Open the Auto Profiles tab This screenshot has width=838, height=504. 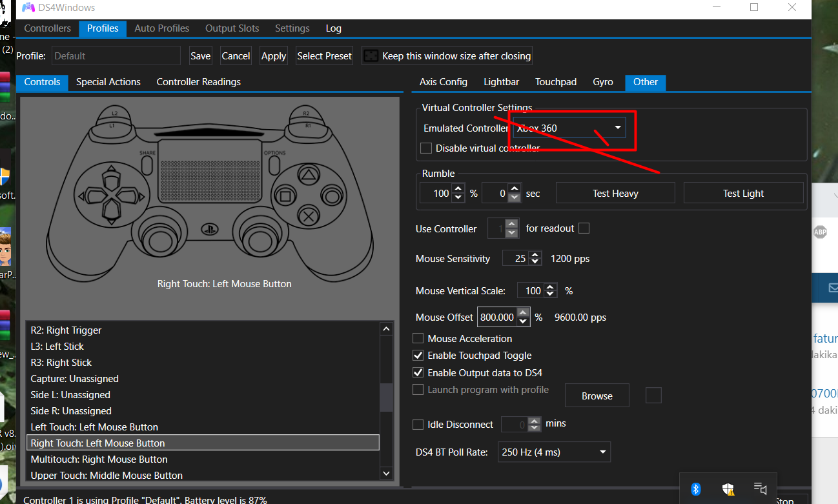[x=162, y=28]
